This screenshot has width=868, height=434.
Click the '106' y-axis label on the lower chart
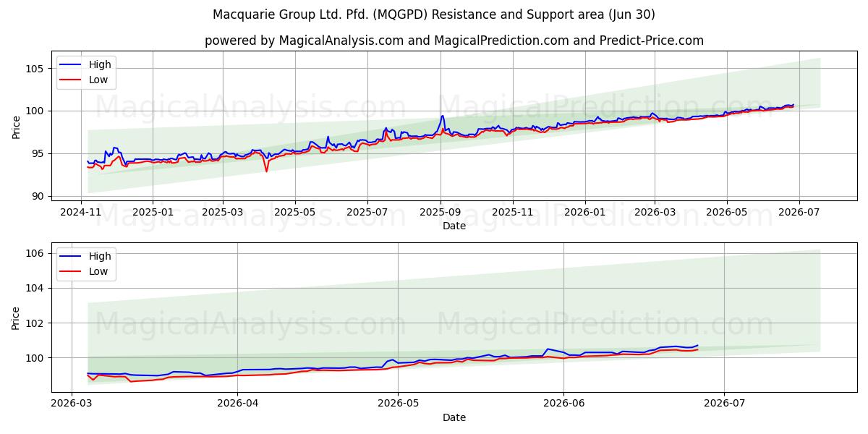tap(35, 253)
